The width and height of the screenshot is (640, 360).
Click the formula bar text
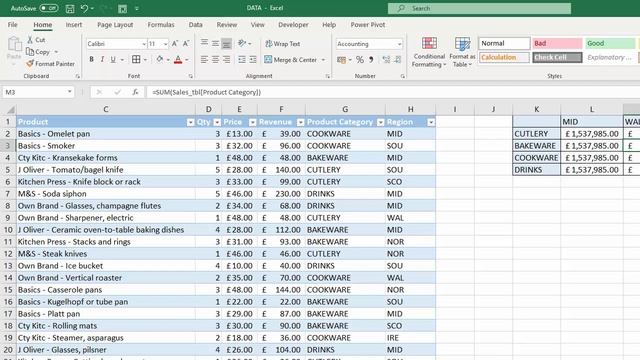click(x=207, y=92)
